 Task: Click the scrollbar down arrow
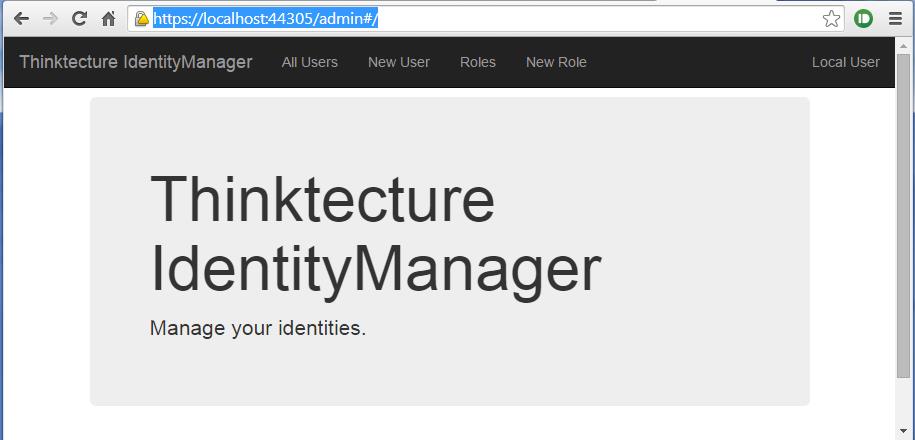(903, 433)
